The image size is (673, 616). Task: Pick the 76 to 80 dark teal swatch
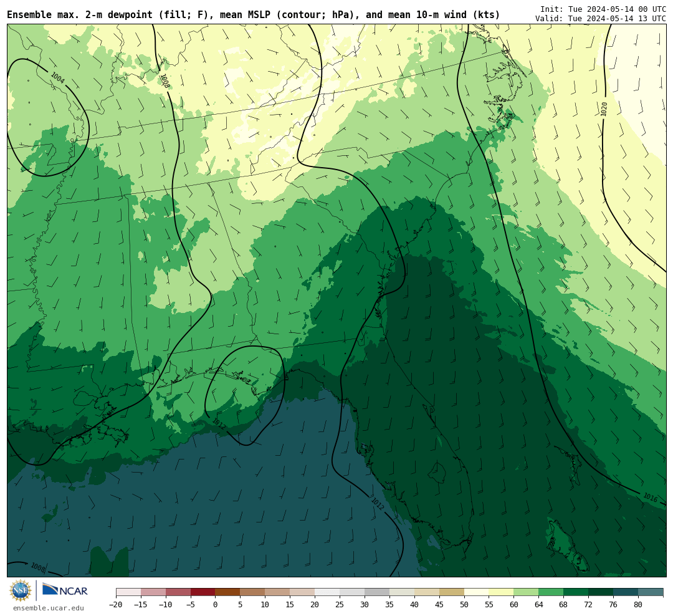tap(626, 592)
